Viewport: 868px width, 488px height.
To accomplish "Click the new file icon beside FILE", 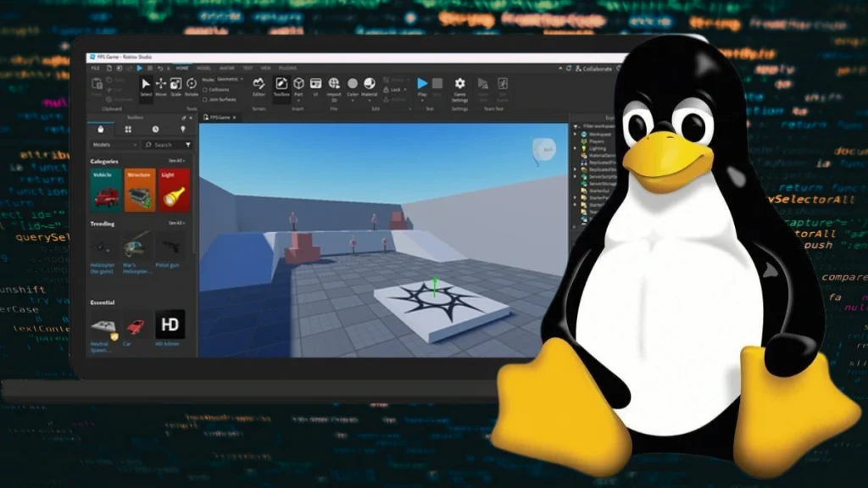I will 109,68.
